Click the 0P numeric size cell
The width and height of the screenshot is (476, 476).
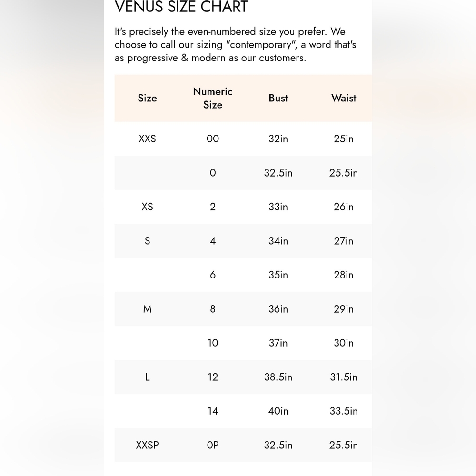point(213,445)
